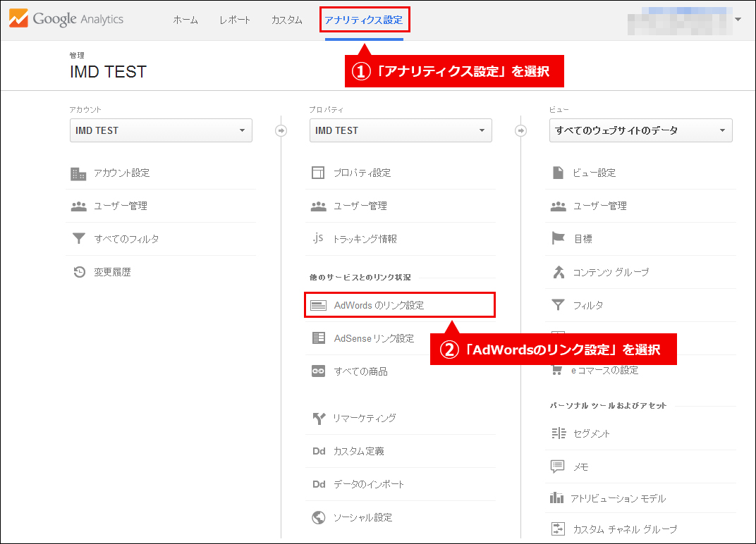Open アカウント設定 link

click(x=122, y=173)
